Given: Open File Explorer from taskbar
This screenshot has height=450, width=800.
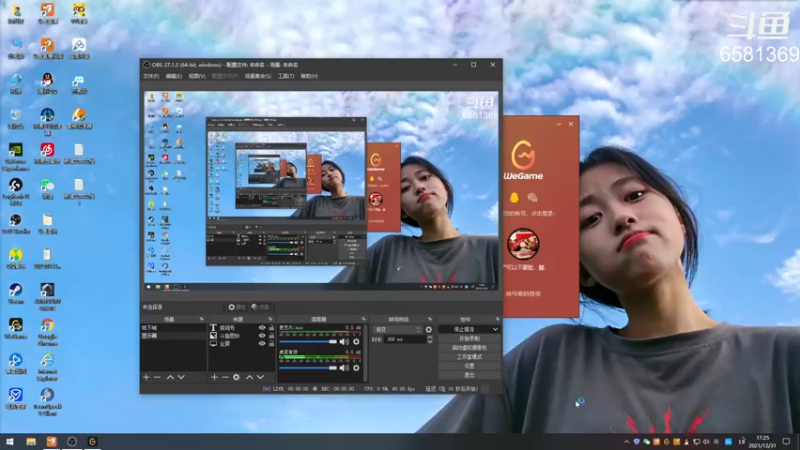Looking at the screenshot, I should click(x=31, y=441).
